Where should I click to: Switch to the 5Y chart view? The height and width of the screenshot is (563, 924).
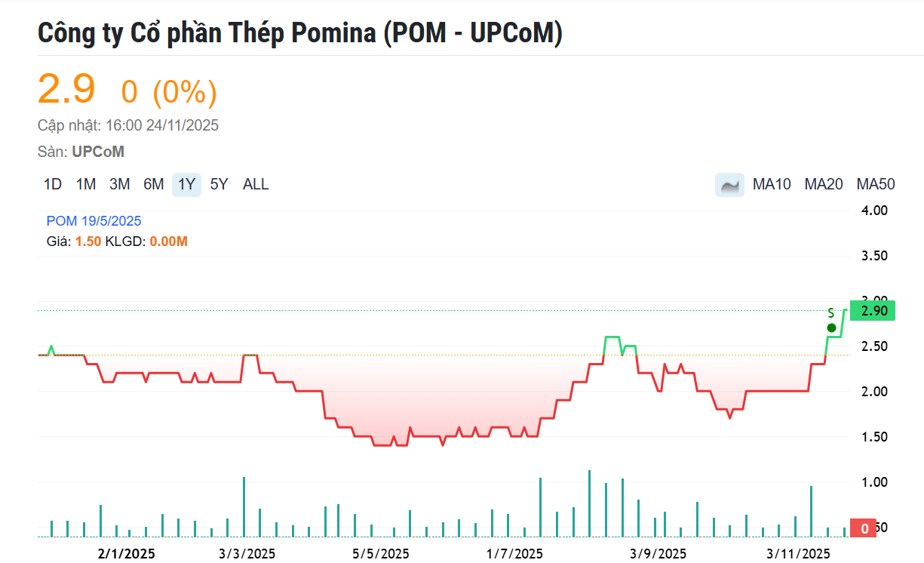[219, 185]
